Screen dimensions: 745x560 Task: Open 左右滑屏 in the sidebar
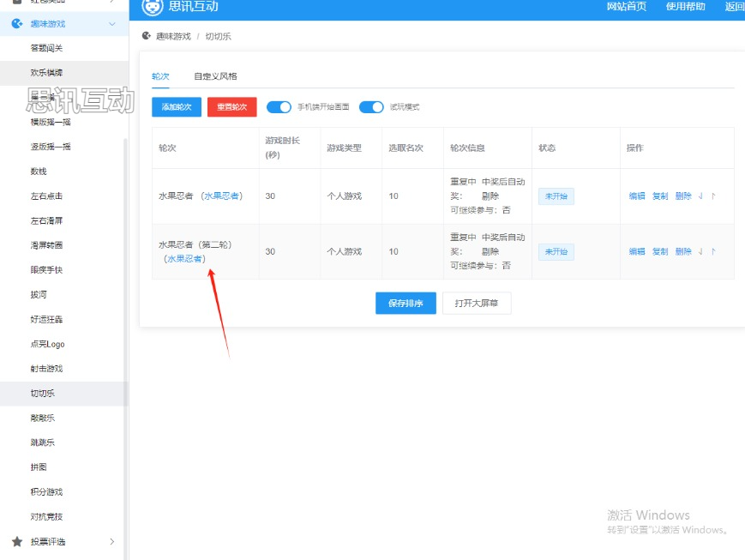[46, 220]
